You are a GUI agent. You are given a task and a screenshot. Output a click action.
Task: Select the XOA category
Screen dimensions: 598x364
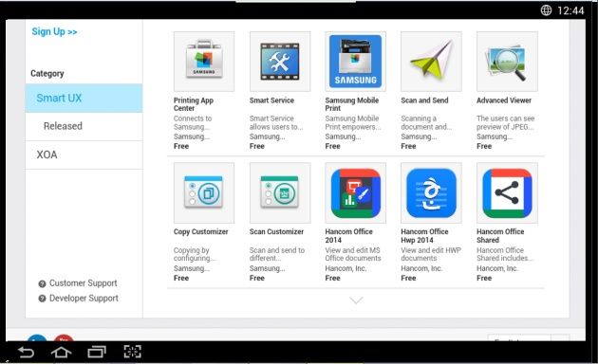(84, 155)
